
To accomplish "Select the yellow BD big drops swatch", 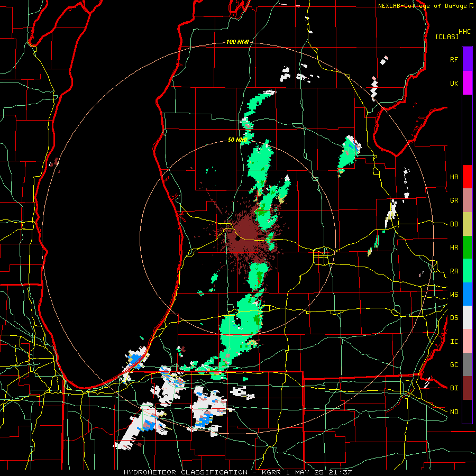I will [467, 224].
